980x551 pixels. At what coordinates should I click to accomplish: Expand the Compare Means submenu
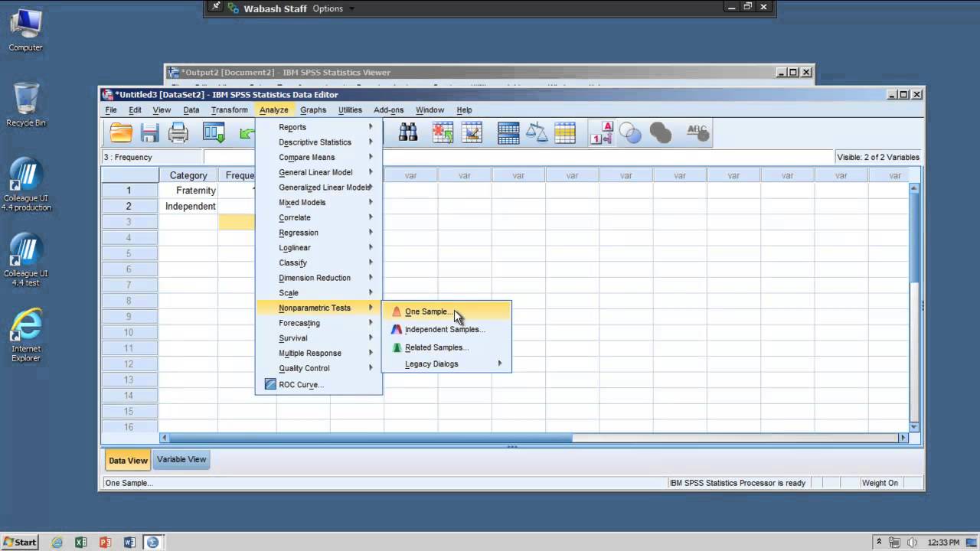click(318, 157)
